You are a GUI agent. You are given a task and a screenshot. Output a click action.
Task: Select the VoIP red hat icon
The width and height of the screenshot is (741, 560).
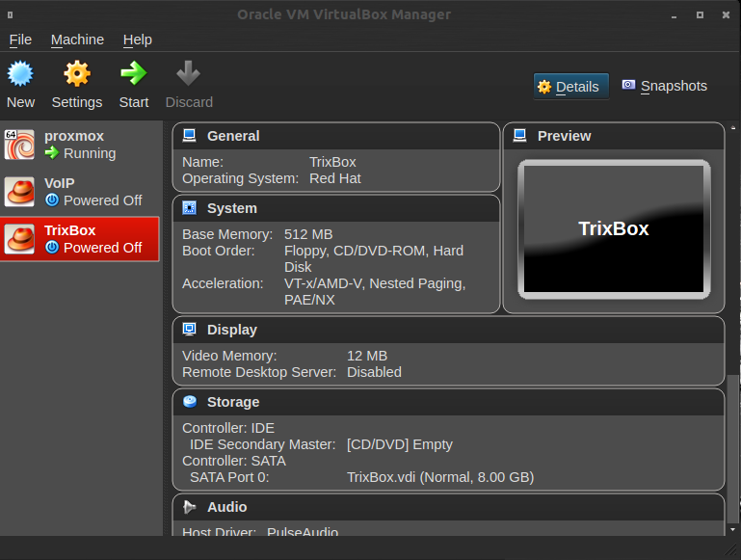pyautogui.click(x=19, y=192)
